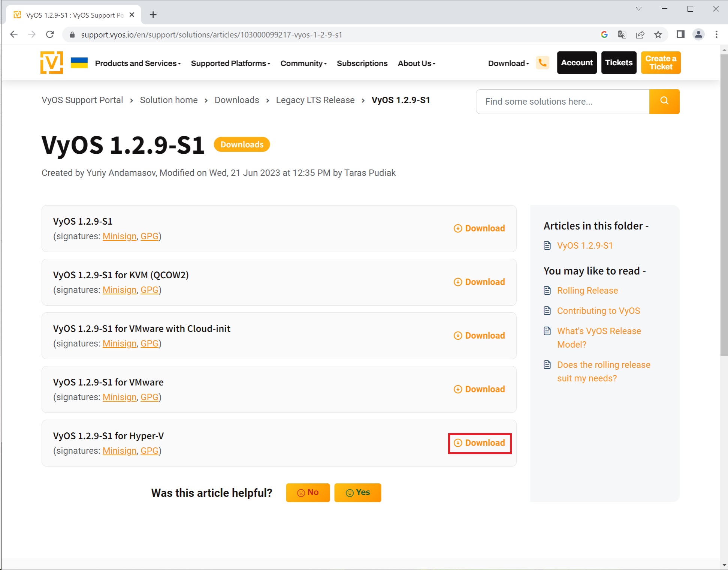Open Minisign signature for VyOS 1.2.9-S1
The image size is (728, 570).
coord(120,236)
